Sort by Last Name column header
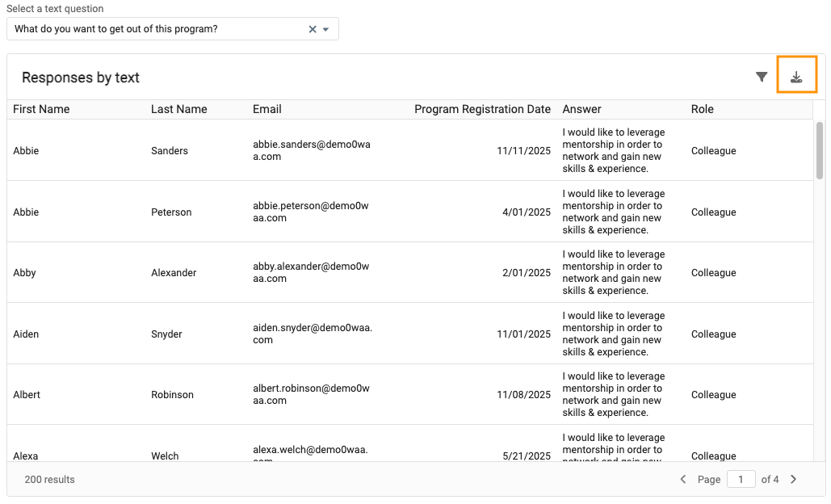Screen dimensions: 831x504 click(x=179, y=109)
